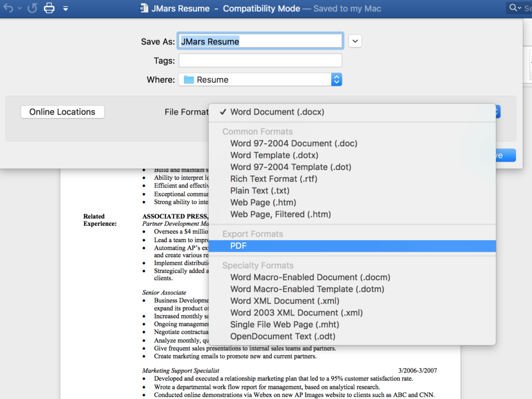Select OpenDocument Text (.odt) format
Viewport: 532px width, 399px height.
coord(352,337)
